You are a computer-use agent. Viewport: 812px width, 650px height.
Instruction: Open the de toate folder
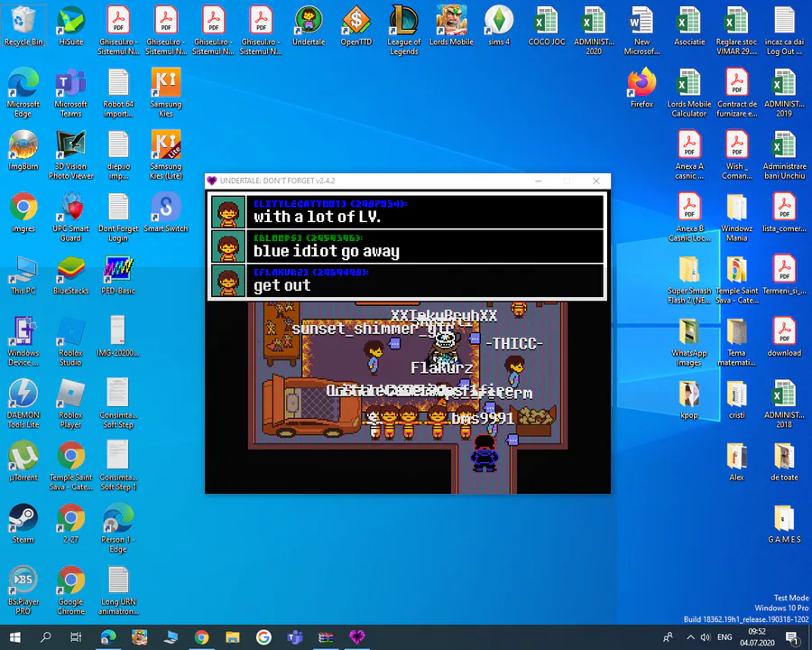(785, 461)
